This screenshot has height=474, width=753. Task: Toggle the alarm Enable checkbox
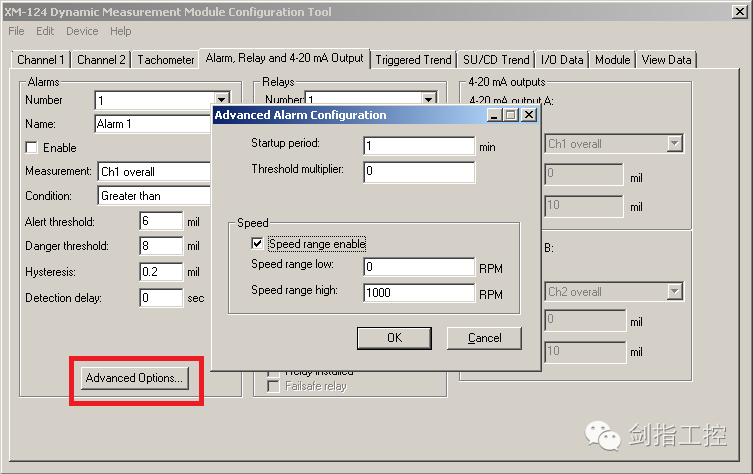tap(32, 147)
